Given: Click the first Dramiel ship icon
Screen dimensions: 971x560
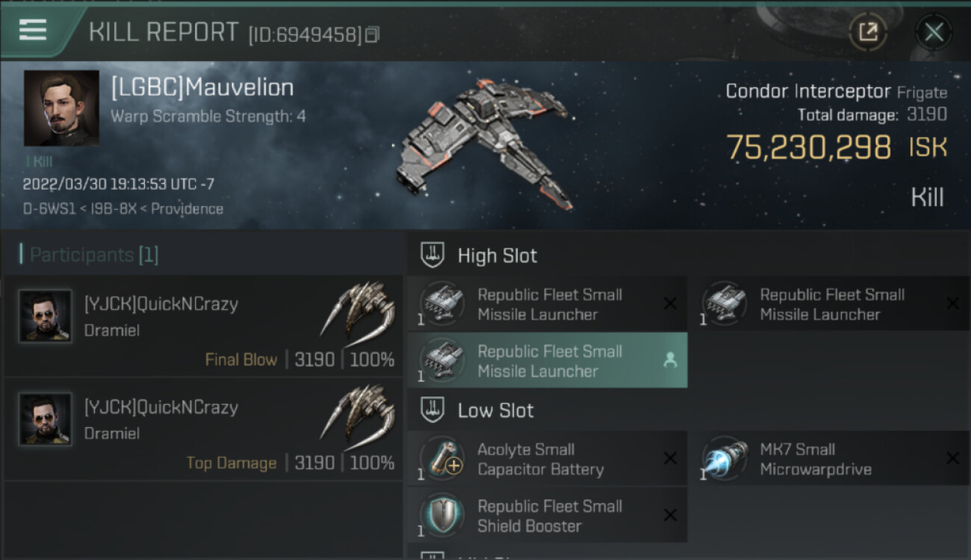Looking at the screenshot, I should tap(359, 308).
